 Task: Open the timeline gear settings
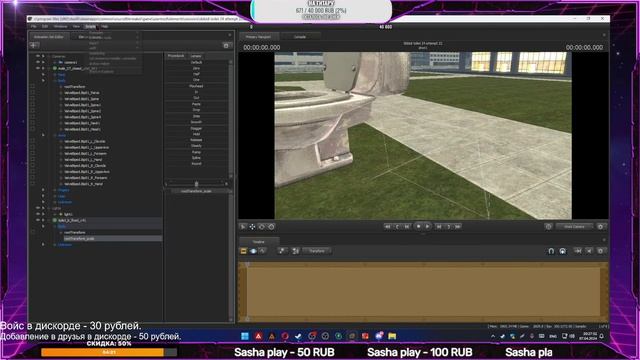click(600, 251)
